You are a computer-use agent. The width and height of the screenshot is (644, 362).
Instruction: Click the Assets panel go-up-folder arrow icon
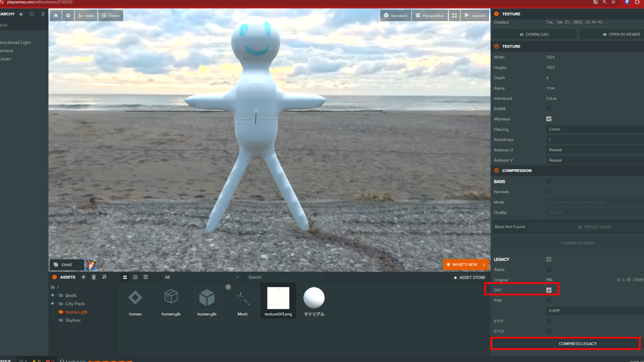pyautogui.click(x=104, y=277)
